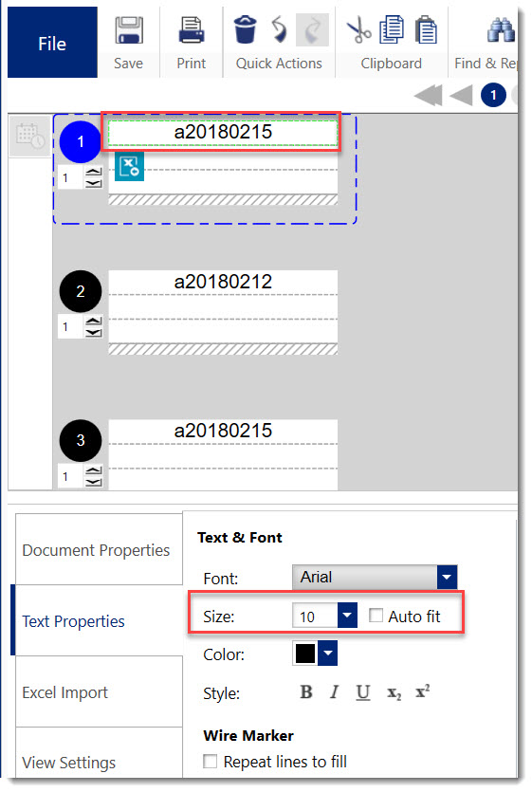
Task: Click the font size value field 10
Action: 314,616
